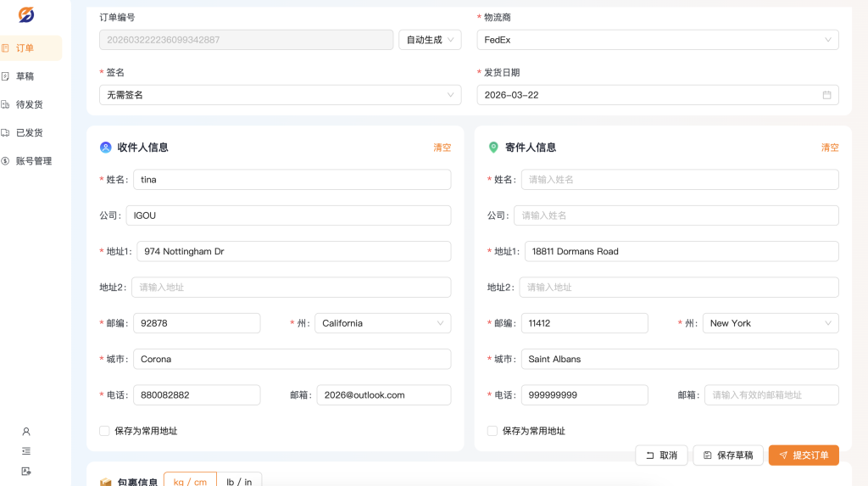Click the app logo in the sidebar
The image size is (868, 486).
tap(26, 14)
